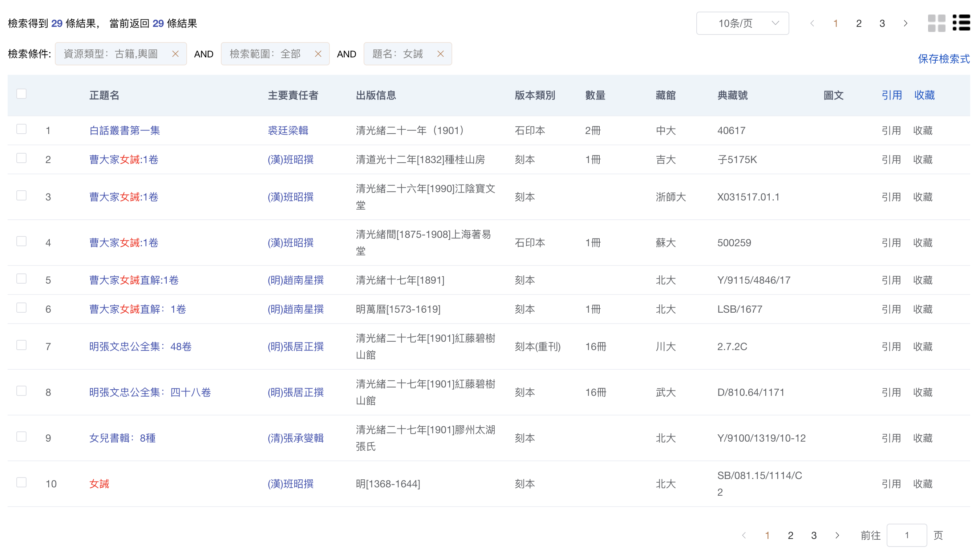Open title 白話叢書第一集

124,130
